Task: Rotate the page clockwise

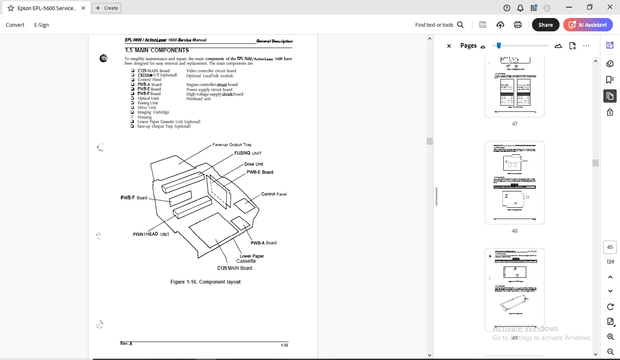Action: coord(610,307)
